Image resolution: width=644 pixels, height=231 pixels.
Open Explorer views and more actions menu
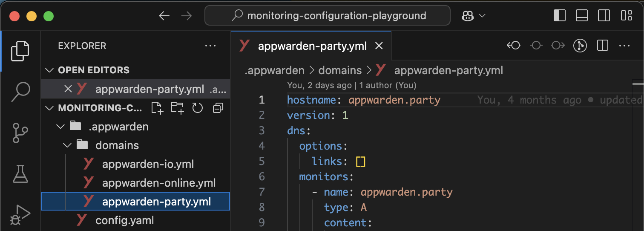click(210, 46)
